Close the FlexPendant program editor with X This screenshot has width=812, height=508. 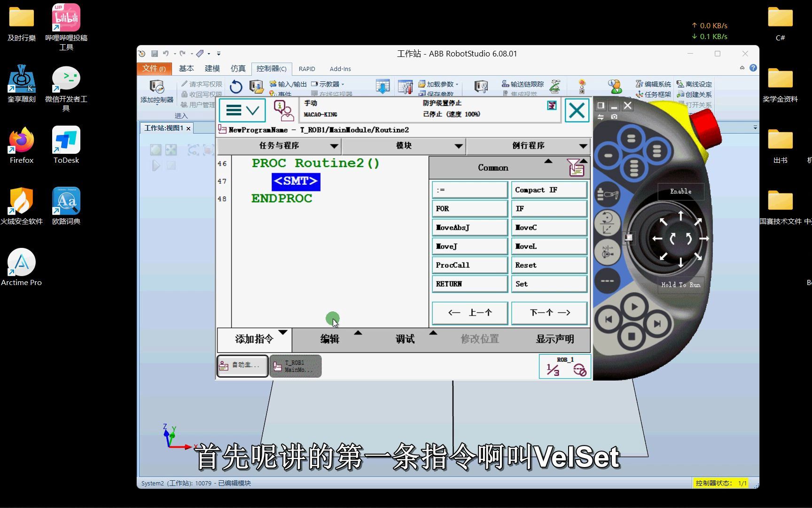pos(577,111)
